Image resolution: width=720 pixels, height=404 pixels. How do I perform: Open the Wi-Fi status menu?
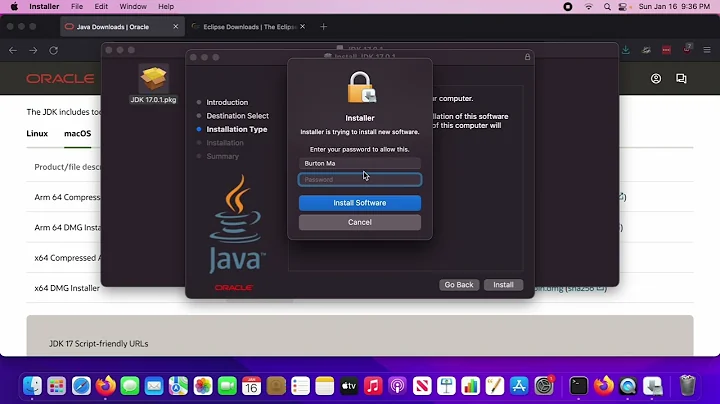point(588,6)
